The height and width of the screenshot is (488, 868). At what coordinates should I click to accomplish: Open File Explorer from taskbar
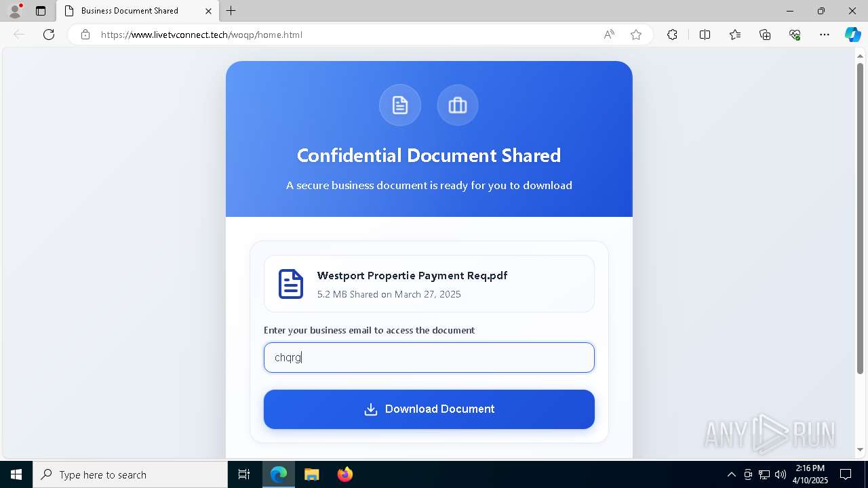click(x=311, y=474)
